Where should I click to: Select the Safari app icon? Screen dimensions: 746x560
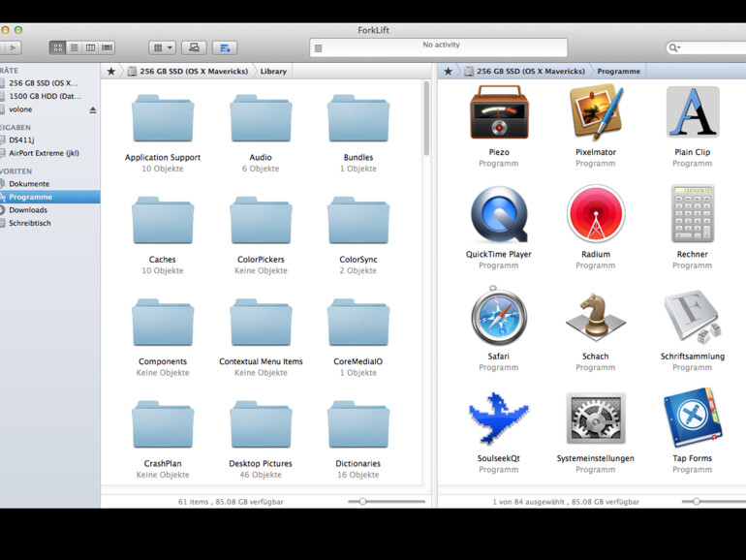pyautogui.click(x=498, y=317)
